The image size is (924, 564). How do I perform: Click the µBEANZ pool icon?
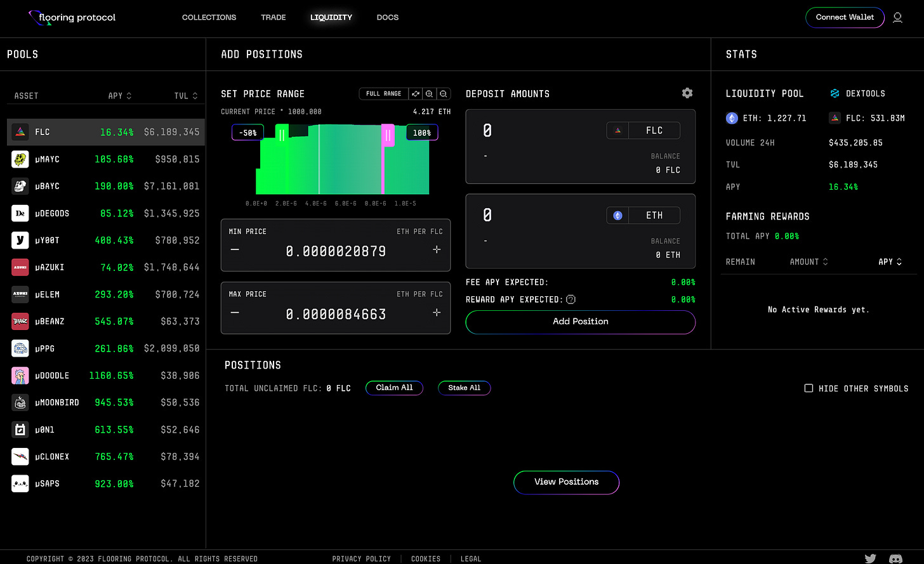[x=20, y=322]
